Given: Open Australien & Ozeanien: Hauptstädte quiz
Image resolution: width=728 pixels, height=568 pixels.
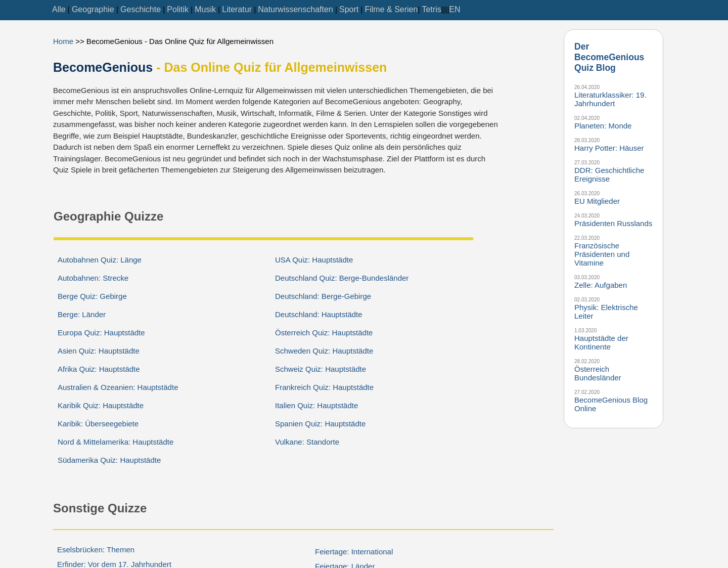Looking at the screenshot, I should point(118,387).
